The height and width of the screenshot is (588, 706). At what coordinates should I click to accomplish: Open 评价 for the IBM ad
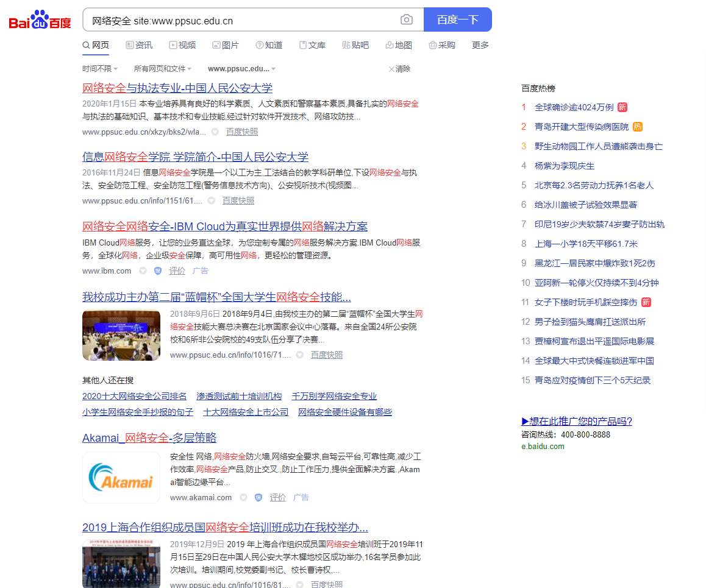click(x=177, y=271)
